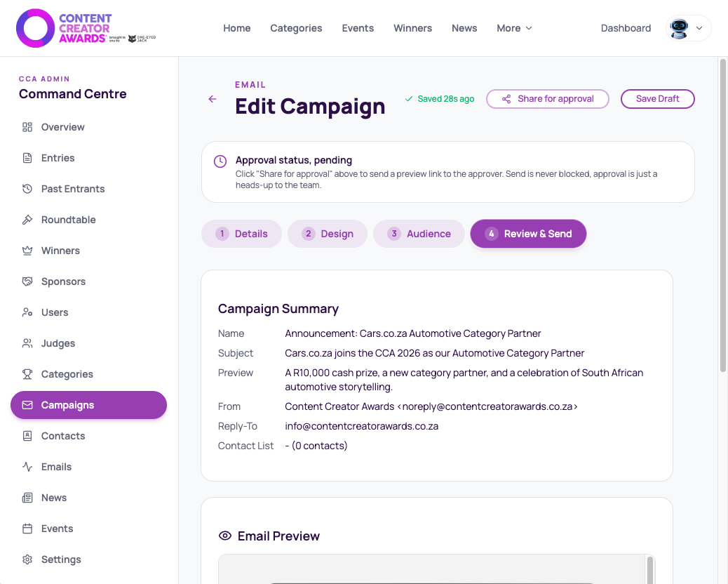The image size is (728, 584).
Task: Click the Emails activity pulse icon
Action: [27, 467]
